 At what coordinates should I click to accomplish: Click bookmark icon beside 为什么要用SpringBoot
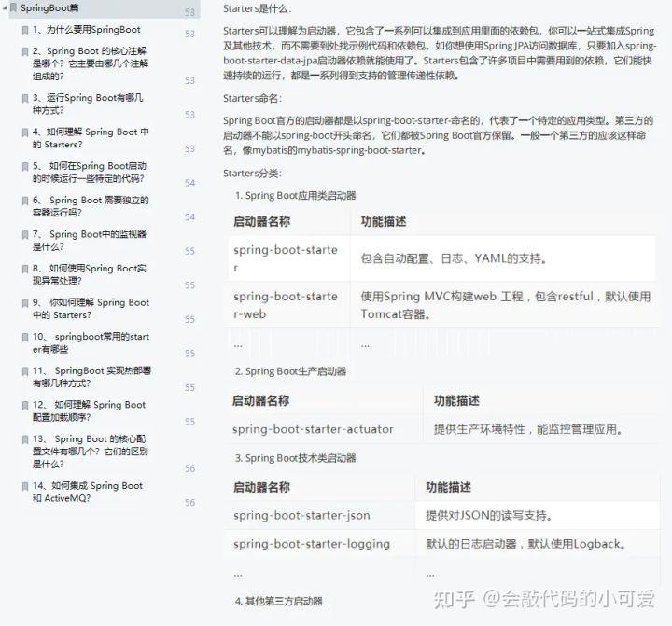point(25,30)
